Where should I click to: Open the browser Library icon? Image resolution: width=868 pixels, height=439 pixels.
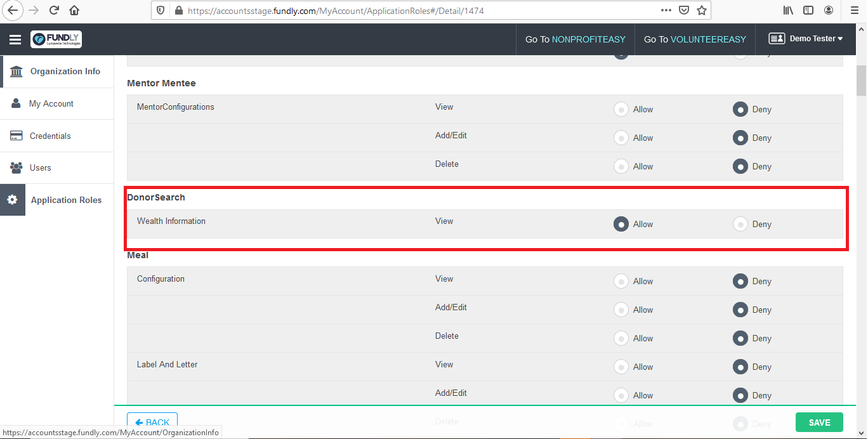(788, 10)
